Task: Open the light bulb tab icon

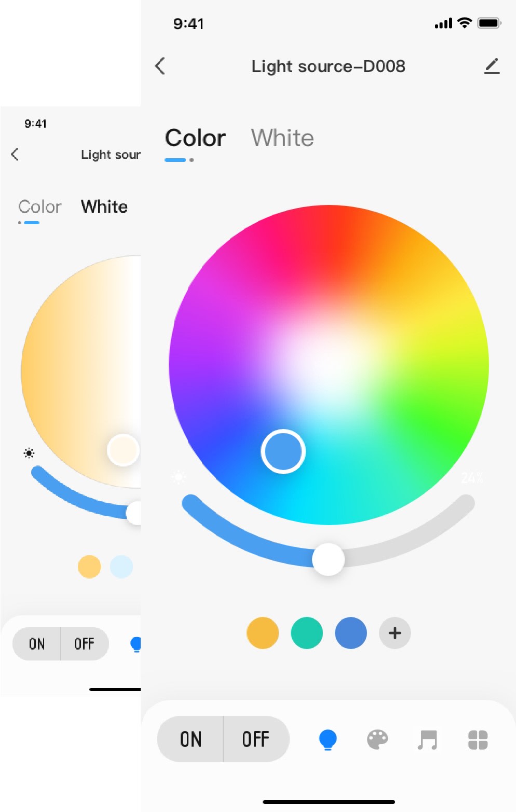Action: pos(328,739)
